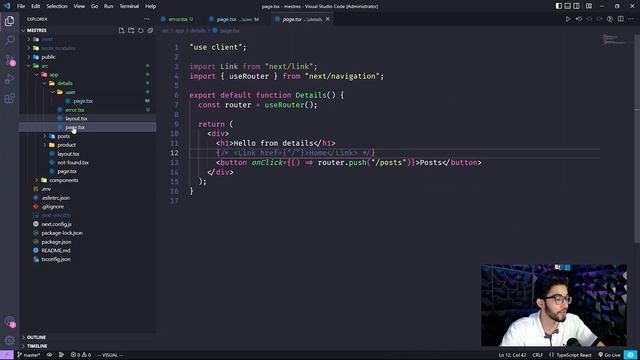Open the View menu
This screenshot has width=640, height=360.
click(79, 6)
